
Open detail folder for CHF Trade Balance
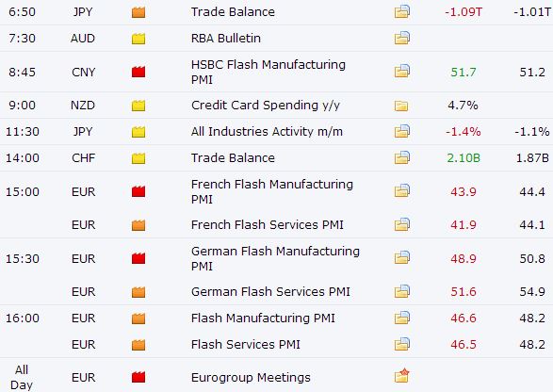click(x=401, y=157)
